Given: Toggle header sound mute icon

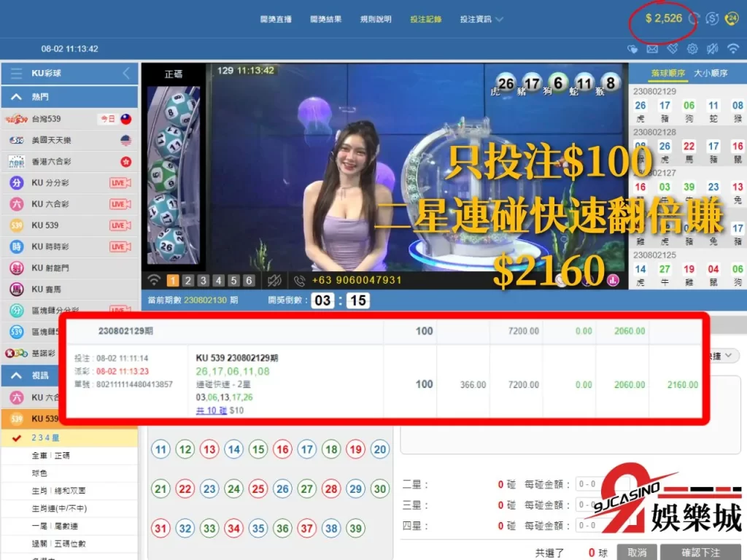Looking at the screenshot, I should [712, 49].
